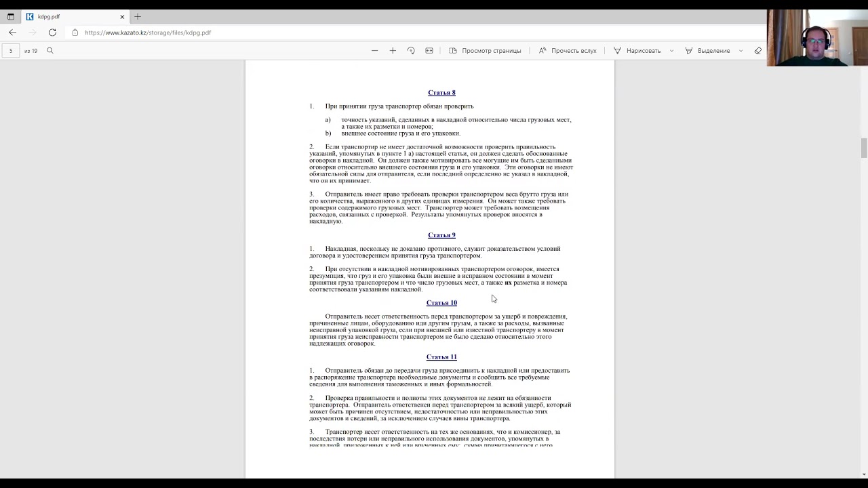Open a new browser tab
This screenshot has height=488, width=868.
pyautogui.click(x=138, y=16)
